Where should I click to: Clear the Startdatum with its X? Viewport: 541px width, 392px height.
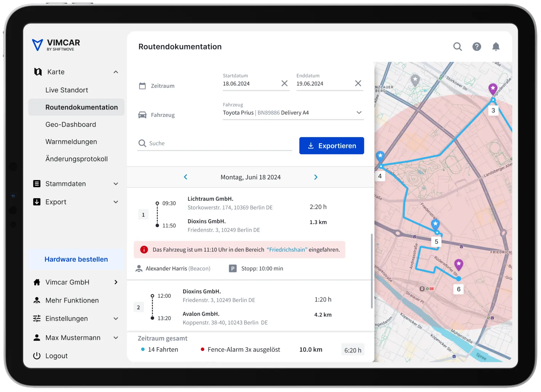(285, 83)
